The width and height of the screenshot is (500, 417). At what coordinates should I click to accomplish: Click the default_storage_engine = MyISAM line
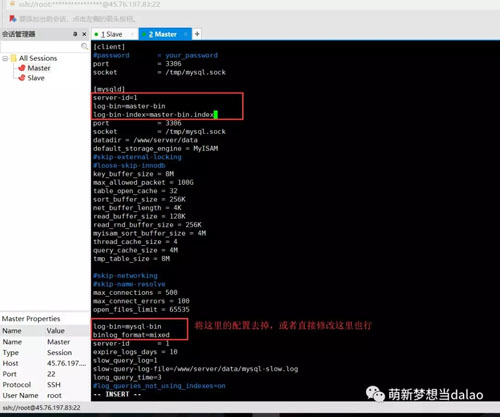[x=155, y=148]
